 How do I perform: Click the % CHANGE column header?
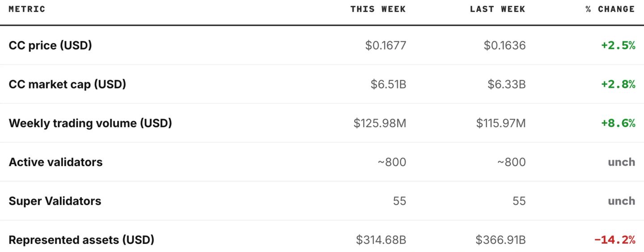(x=610, y=9)
